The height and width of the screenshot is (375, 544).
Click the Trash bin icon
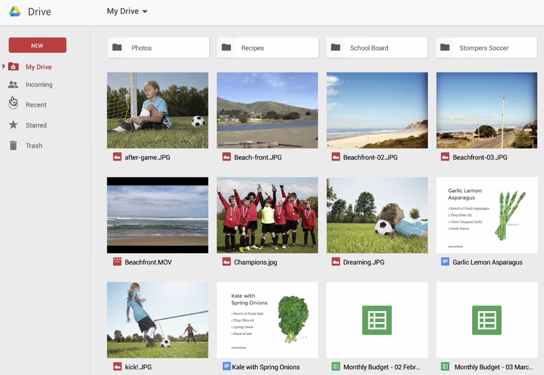pyautogui.click(x=13, y=145)
